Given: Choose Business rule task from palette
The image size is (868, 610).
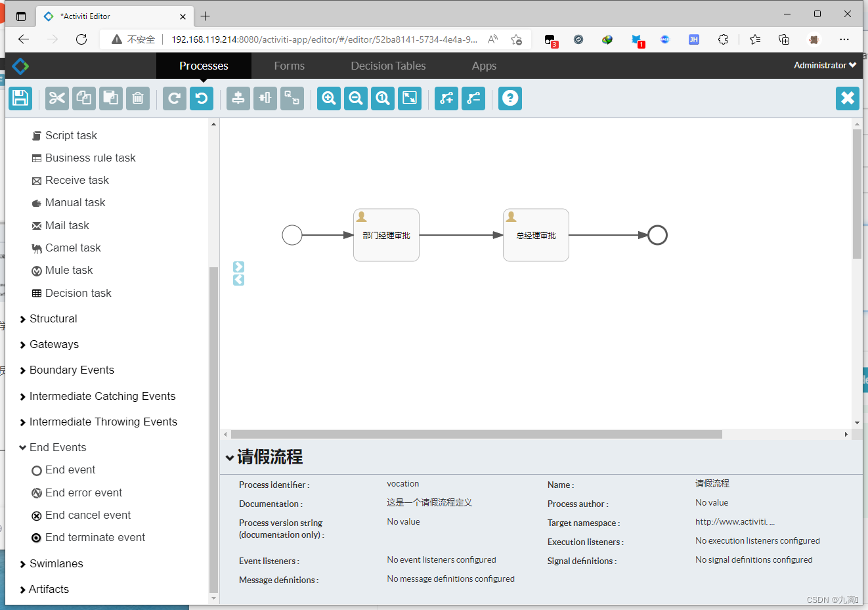Looking at the screenshot, I should click(83, 158).
